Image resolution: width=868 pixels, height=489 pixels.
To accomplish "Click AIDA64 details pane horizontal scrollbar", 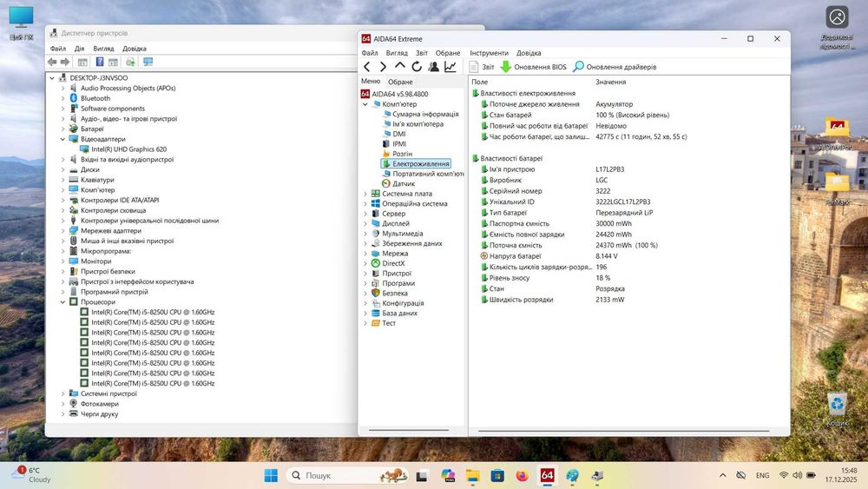I will (624, 430).
